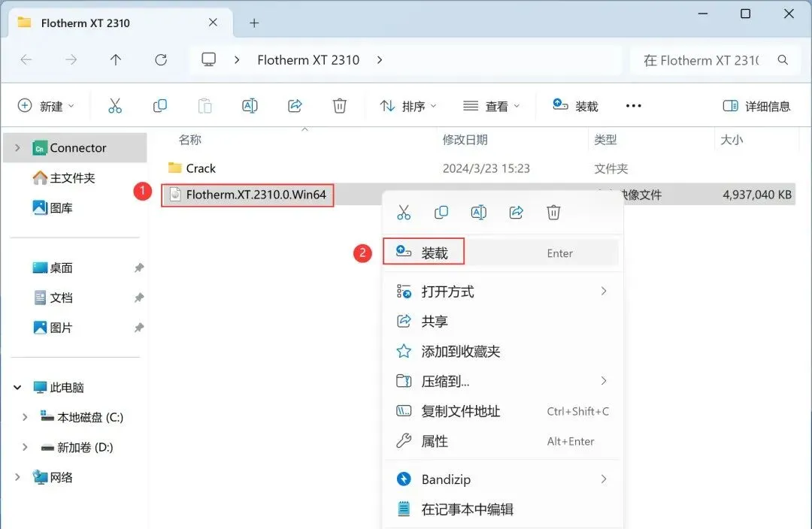812x529 pixels.
Task: Click the Rename icon in the toolbar
Action: click(x=250, y=106)
